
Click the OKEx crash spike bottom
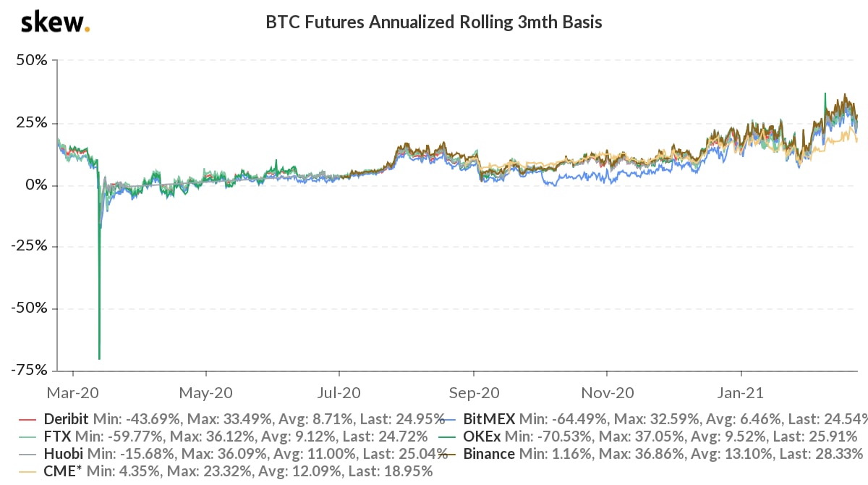pos(99,358)
